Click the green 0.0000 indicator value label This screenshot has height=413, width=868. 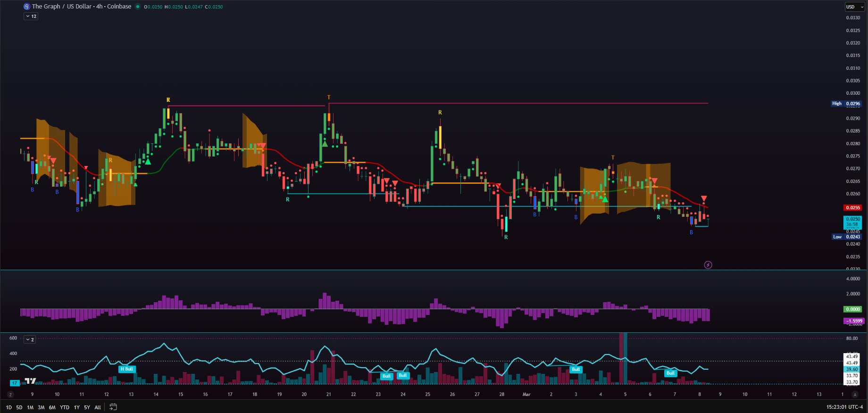(x=853, y=309)
